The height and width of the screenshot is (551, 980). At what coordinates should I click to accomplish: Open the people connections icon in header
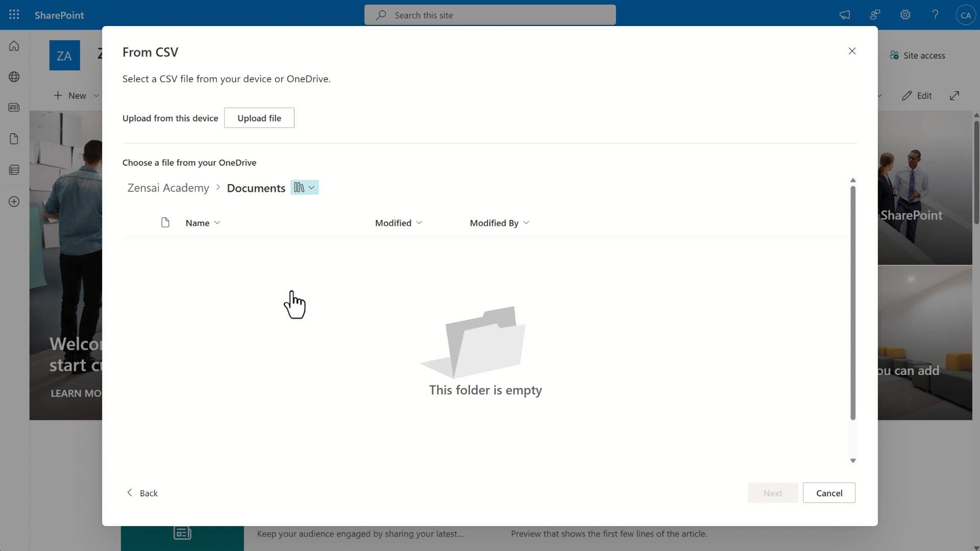coord(875,15)
